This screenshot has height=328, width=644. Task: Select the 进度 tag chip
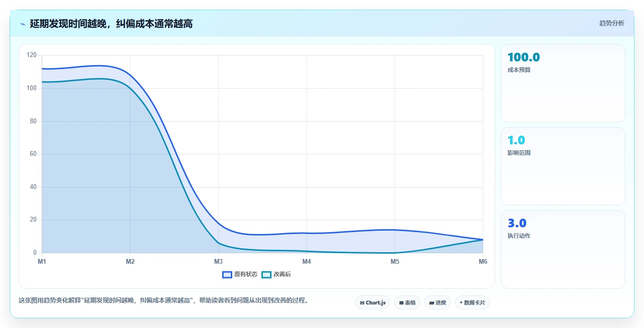(438, 303)
